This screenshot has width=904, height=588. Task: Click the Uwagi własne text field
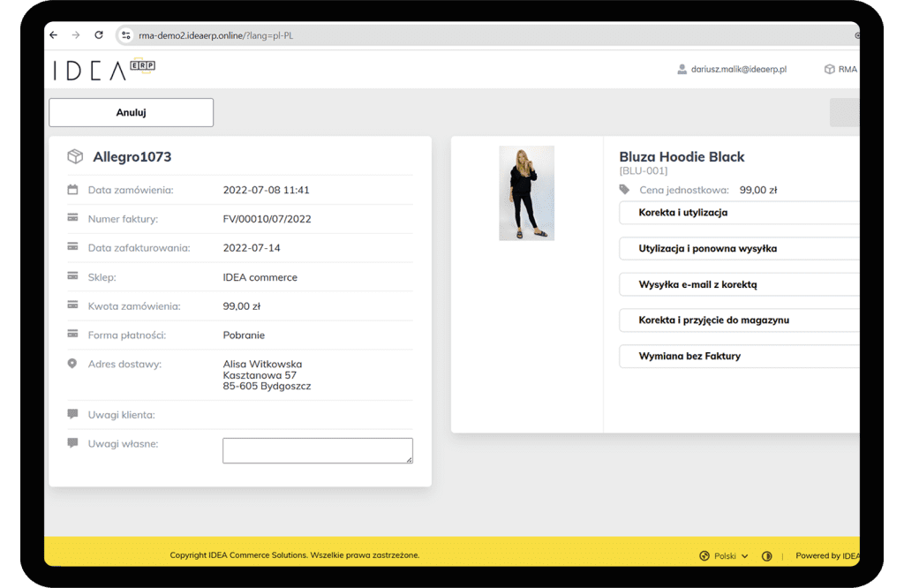pyautogui.click(x=317, y=450)
